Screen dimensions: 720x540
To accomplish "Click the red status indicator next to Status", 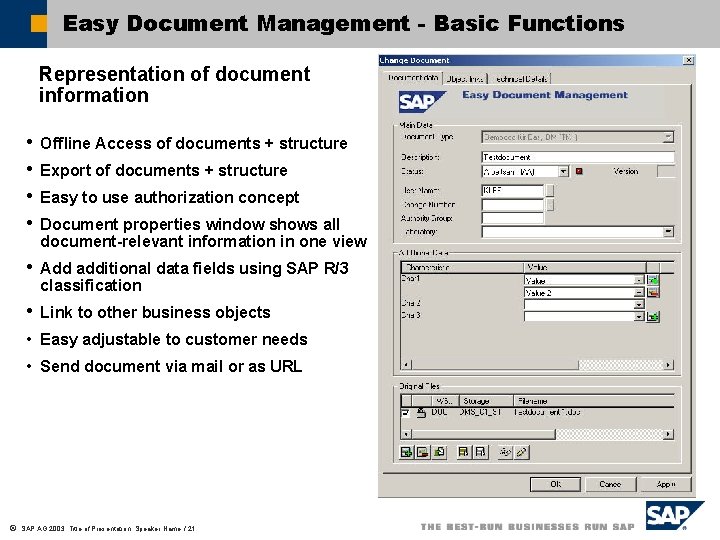I will (x=579, y=171).
